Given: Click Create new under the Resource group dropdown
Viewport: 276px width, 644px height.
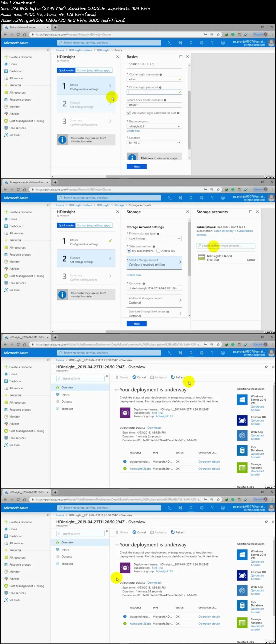Looking at the screenshot, I should tap(133, 131).
